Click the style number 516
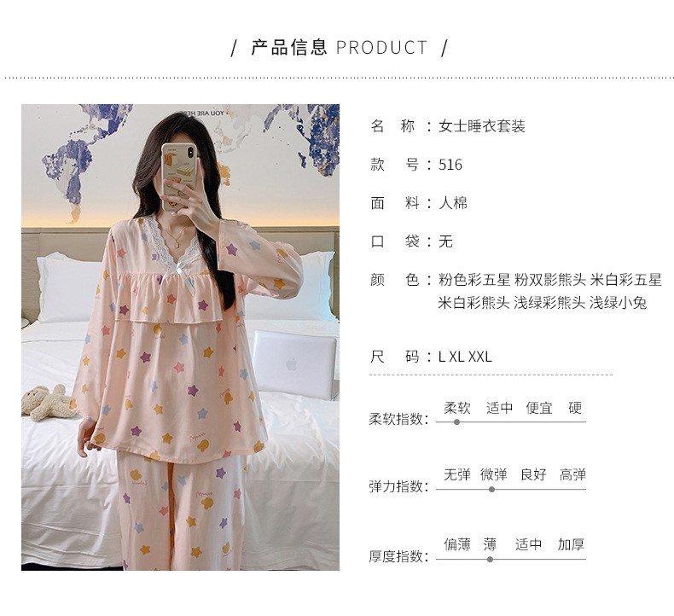Viewport: 674px width, 616px height. [450, 165]
